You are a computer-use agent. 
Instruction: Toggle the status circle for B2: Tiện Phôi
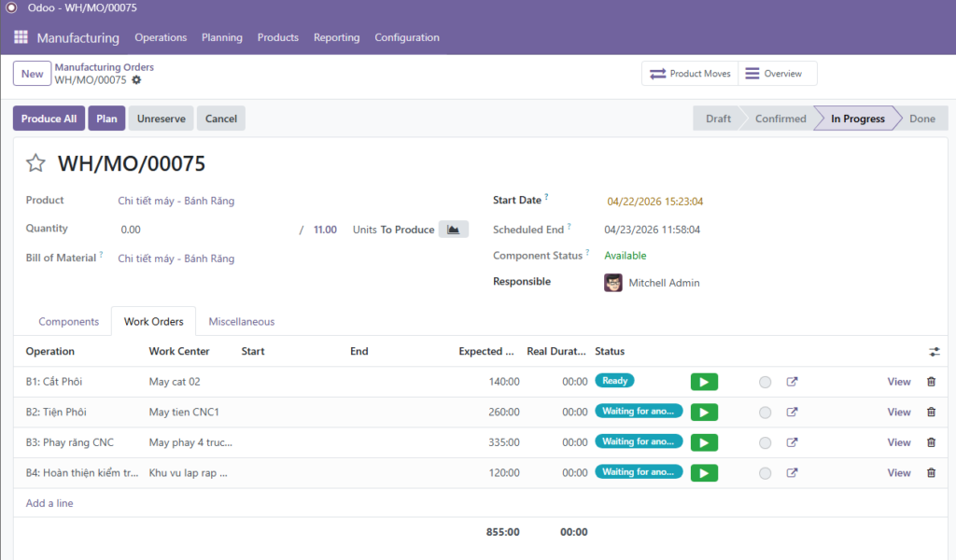(766, 413)
